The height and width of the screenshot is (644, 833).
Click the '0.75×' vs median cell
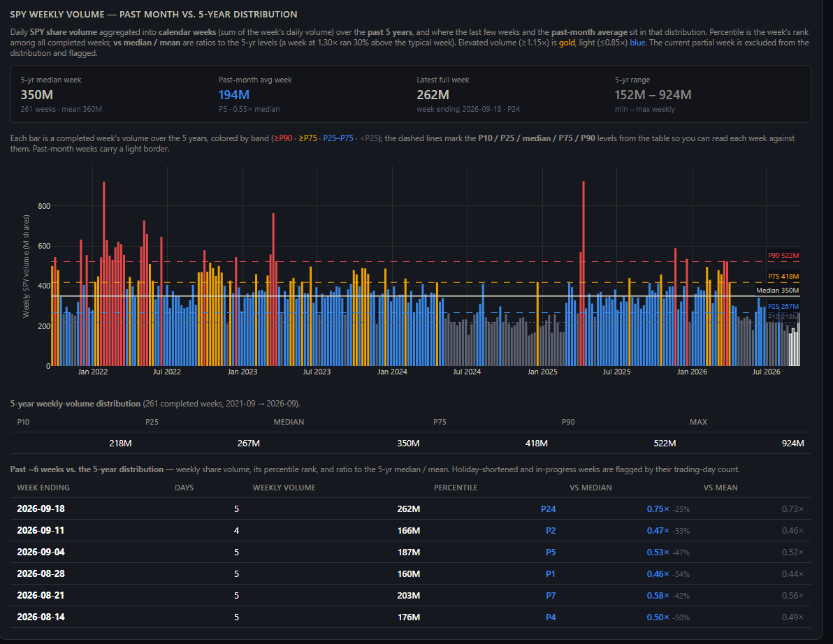658,509
